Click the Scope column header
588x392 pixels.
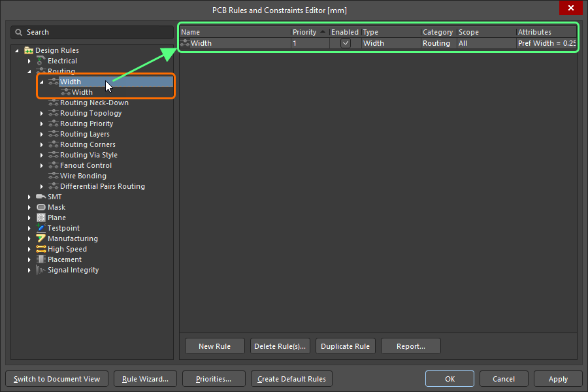[486, 32]
